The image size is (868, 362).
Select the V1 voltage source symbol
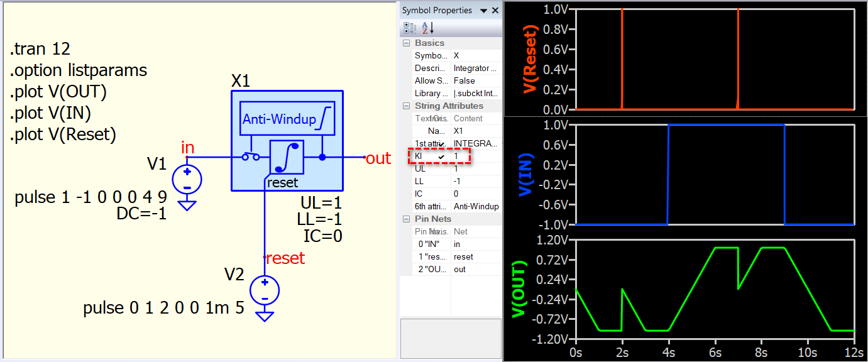pos(187,179)
